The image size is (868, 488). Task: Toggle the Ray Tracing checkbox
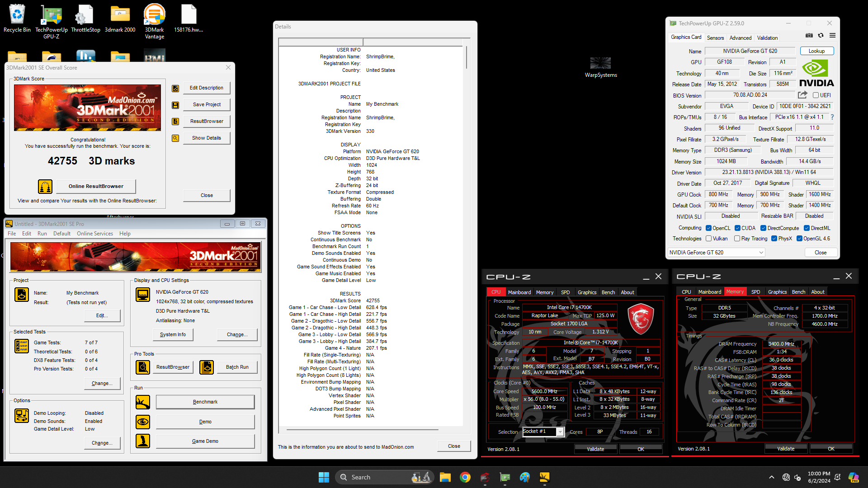737,239
